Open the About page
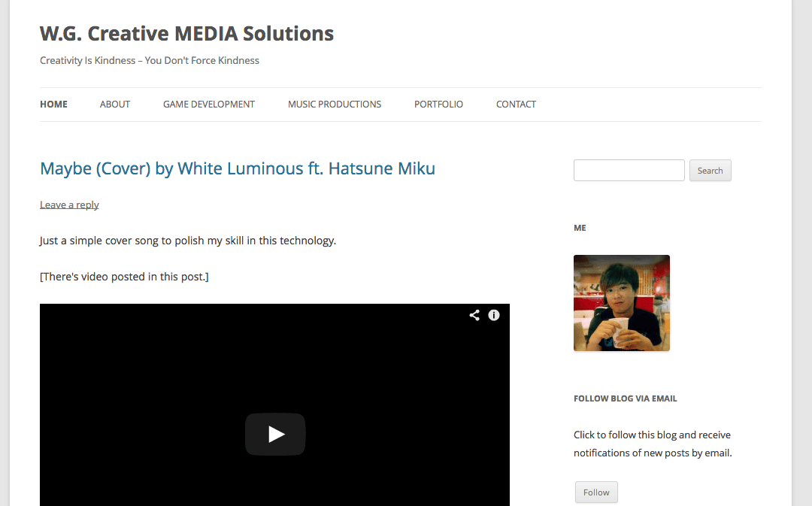The width and height of the screenshot is (812, 506). [x=115, y=104]
